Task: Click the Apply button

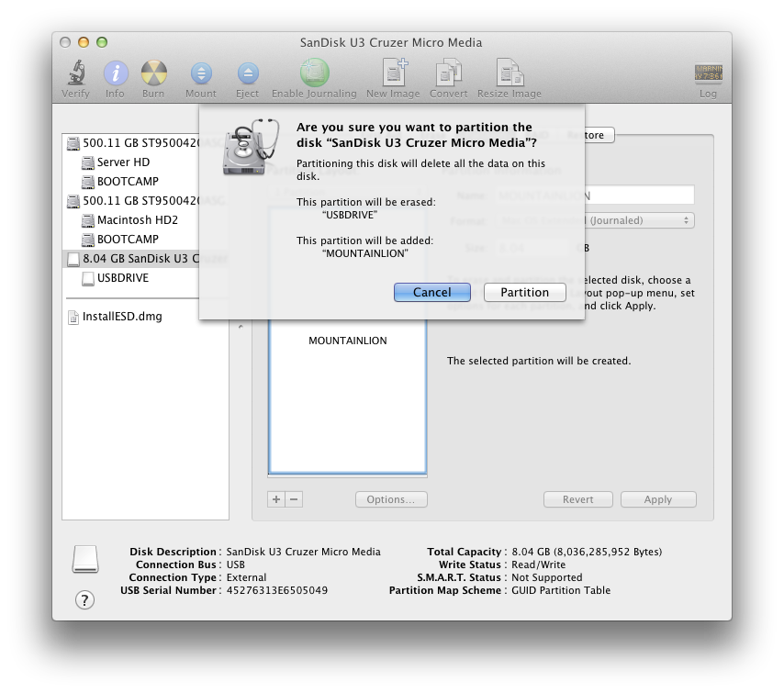Action: tap(658, 499)
